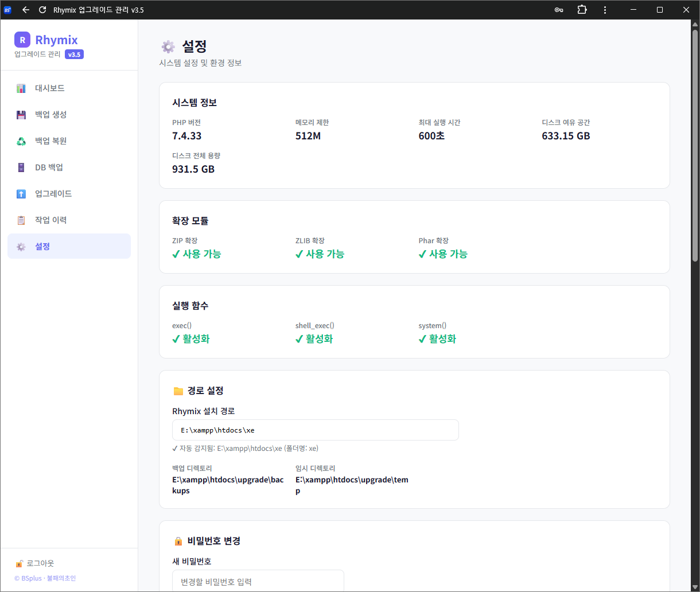This screenshot has height=592, width=700.
Task: Open the extensions puzzle icon
Action: pyautogui.click(x=582, y=10)
